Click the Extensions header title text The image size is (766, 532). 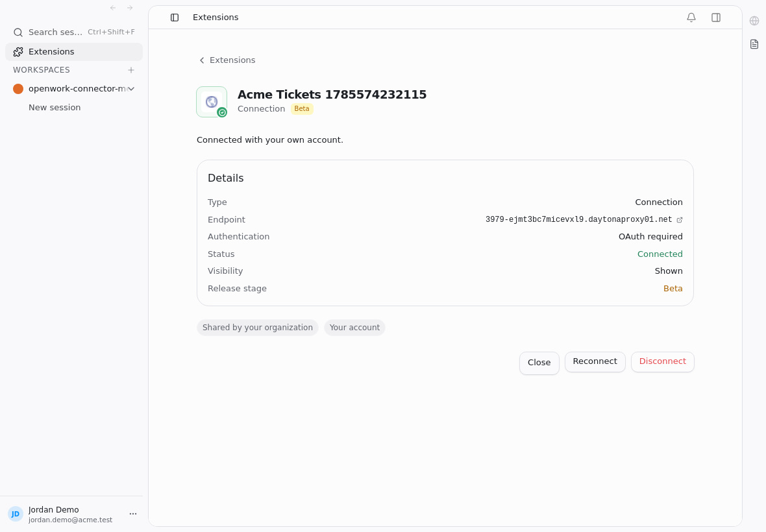[x=216, y=18]
